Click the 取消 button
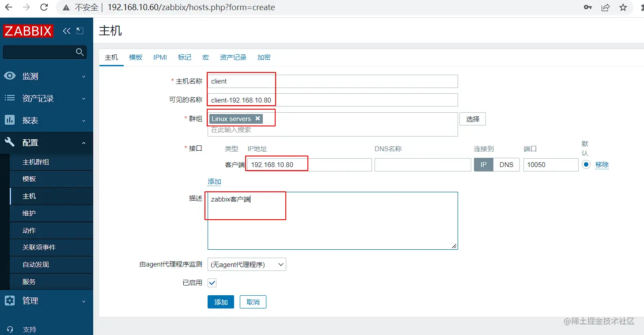The image size is (644, 335). tap(253, 302)
